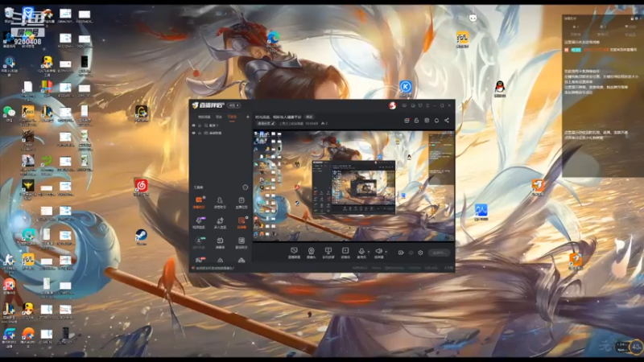Click the orange tool in toolbox second row
The image size is (644, 362).
coord(242,223)
